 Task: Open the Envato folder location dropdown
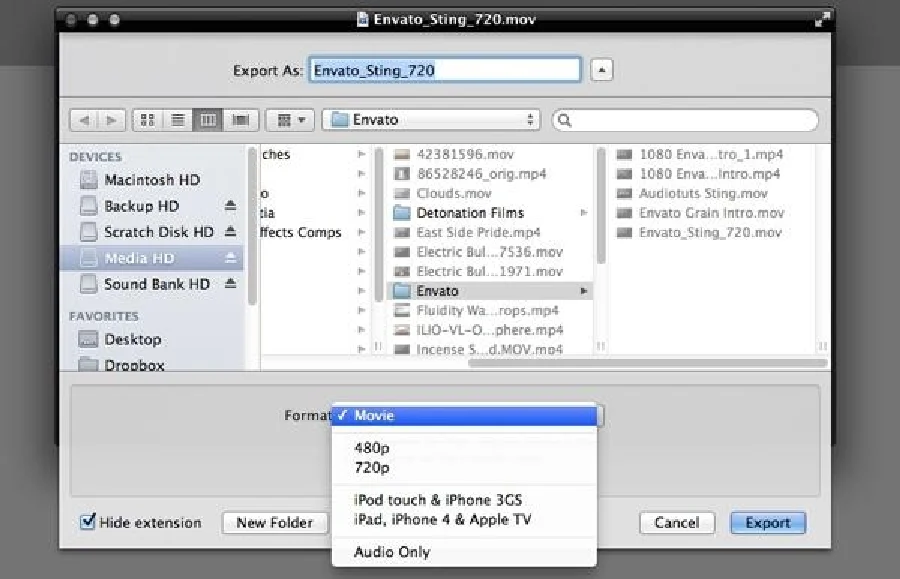coord(431,120)
